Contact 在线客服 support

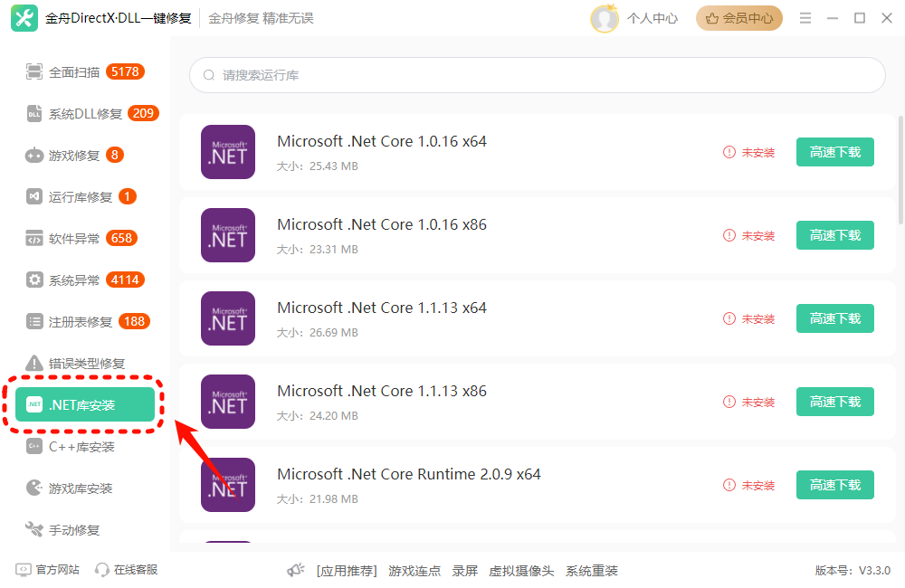tap(136, 570)
